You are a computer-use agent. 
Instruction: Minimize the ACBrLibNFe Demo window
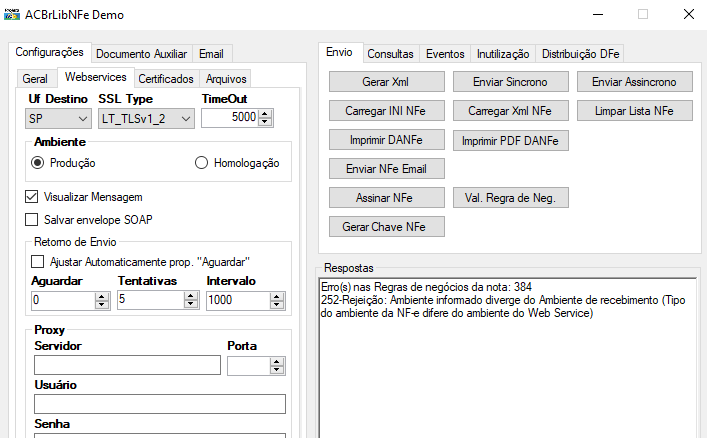click(598, 14)
